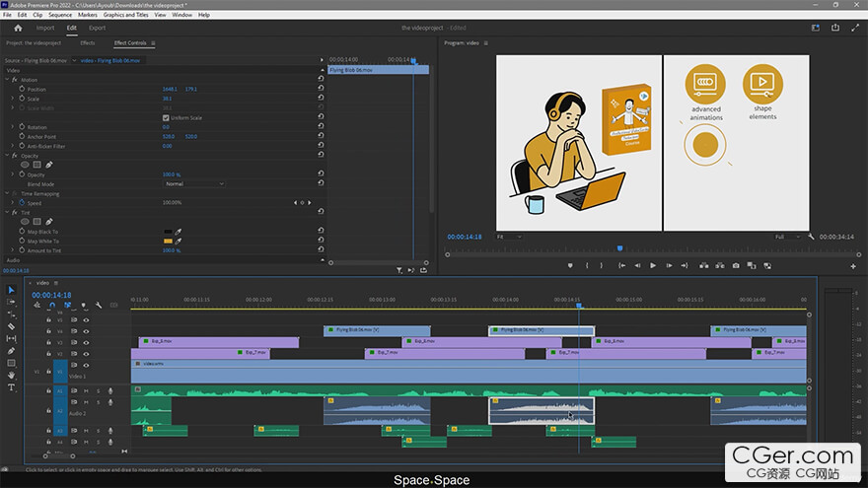Open workspaces icon at top right
The height and width of the screenshot is (488, 868).
pyautogui.click(x=816, y=28)
